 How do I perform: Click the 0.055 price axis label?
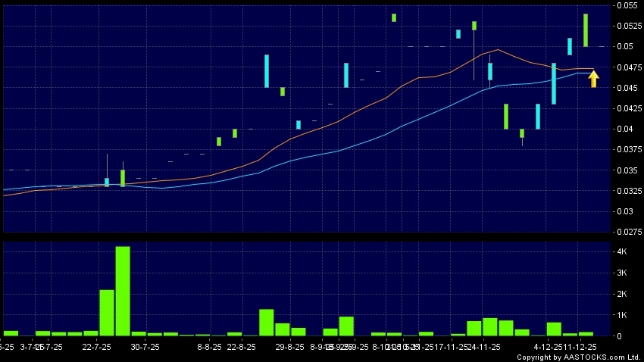coord(626,5)
